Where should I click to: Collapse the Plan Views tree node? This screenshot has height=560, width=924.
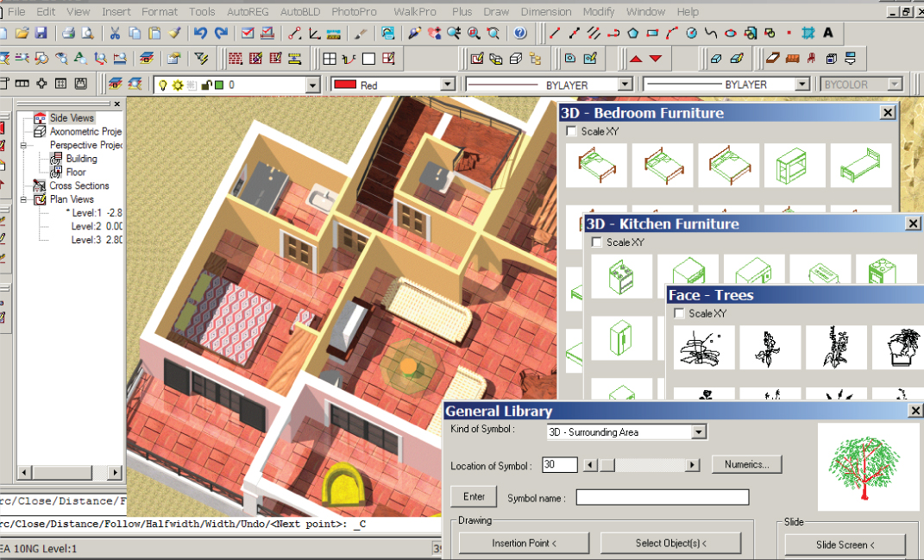24,199
